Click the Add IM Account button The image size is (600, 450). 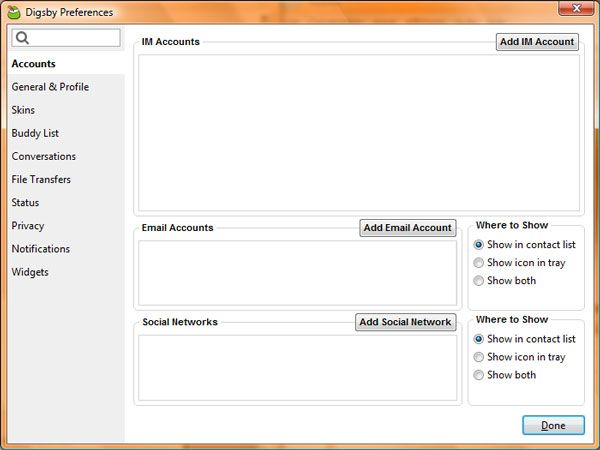click(537, 42)
